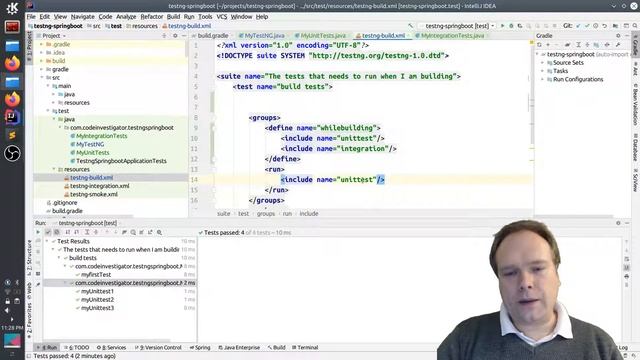Click 'groups' in editor breadcrumb
Screen dimensions: 640x360
click(266, 213)
